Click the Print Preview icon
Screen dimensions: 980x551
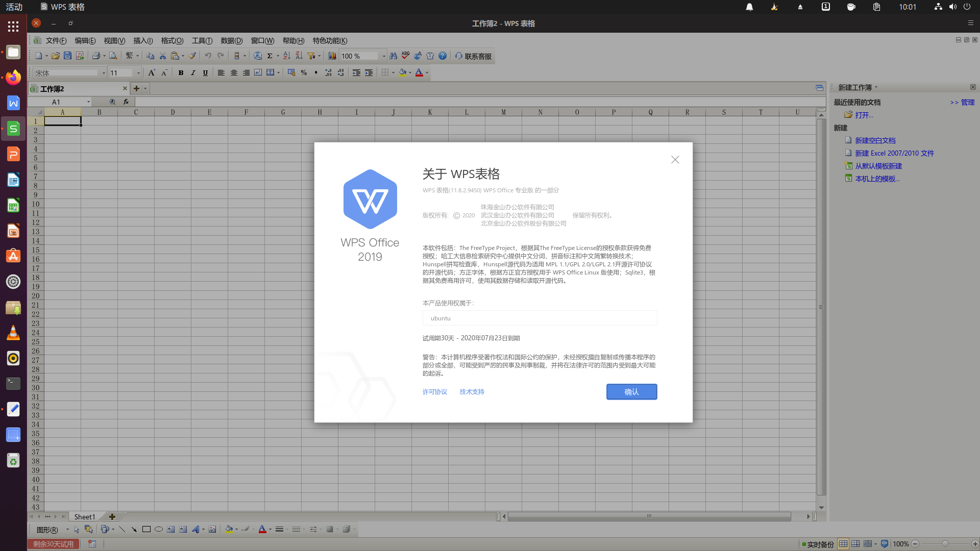[x=113, y=56]
